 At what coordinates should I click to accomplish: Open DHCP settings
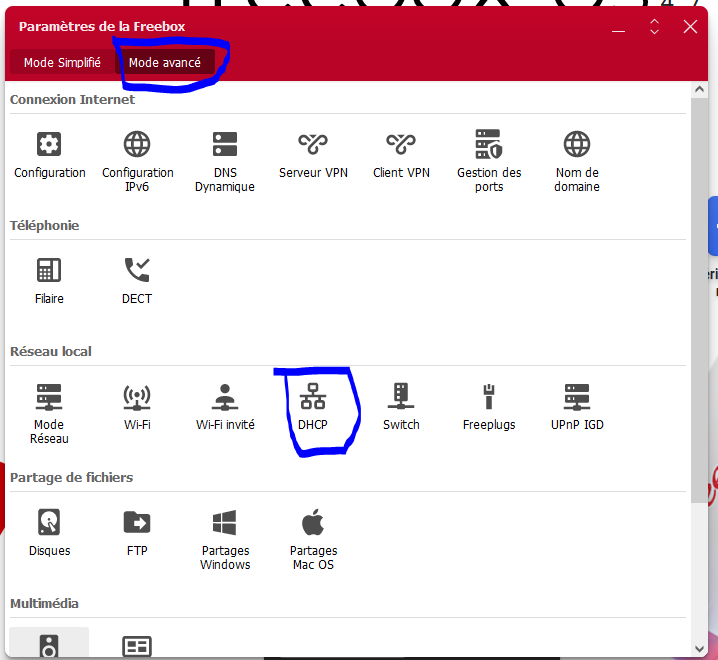pyautogui.click(x=313, y=407)
